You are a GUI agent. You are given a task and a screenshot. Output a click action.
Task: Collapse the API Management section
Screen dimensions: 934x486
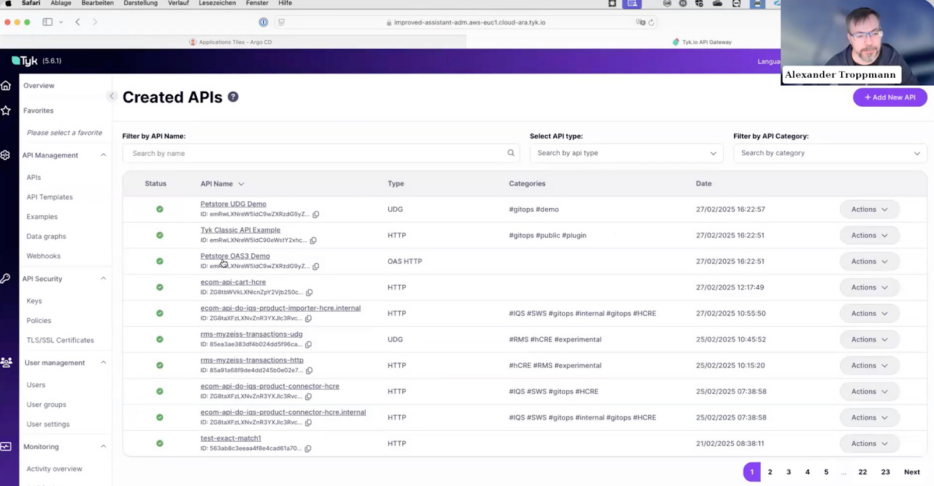tap(103, 155)
